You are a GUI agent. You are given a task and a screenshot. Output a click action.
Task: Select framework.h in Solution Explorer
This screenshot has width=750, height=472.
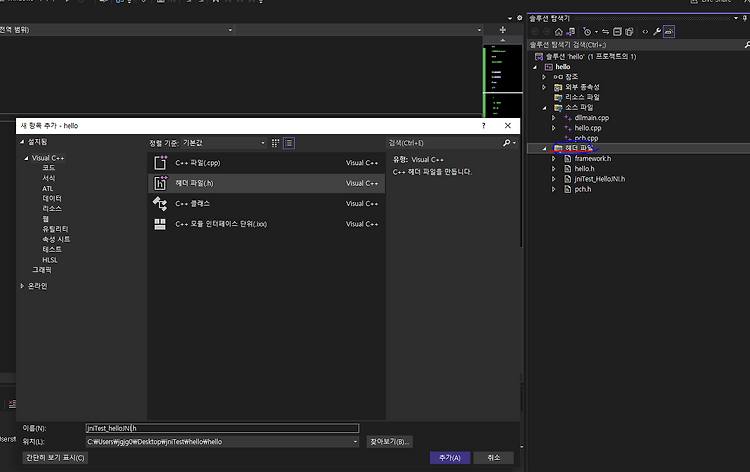(593, 158)
